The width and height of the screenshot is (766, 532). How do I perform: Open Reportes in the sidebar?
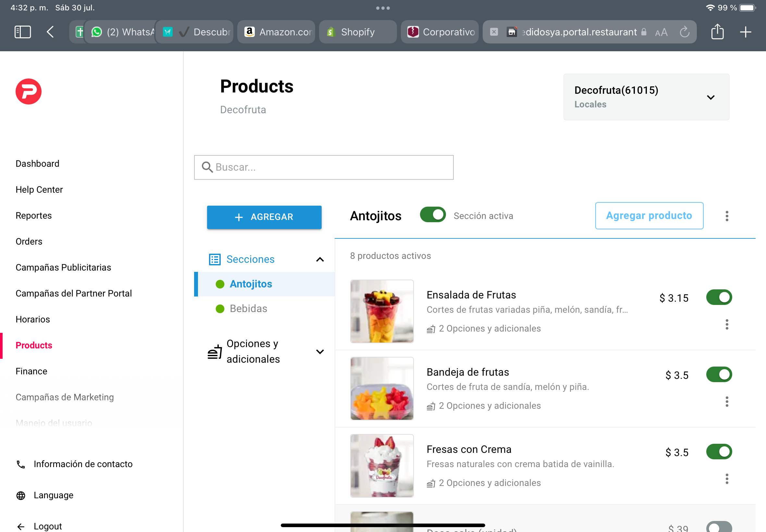[x=34, y=216]
